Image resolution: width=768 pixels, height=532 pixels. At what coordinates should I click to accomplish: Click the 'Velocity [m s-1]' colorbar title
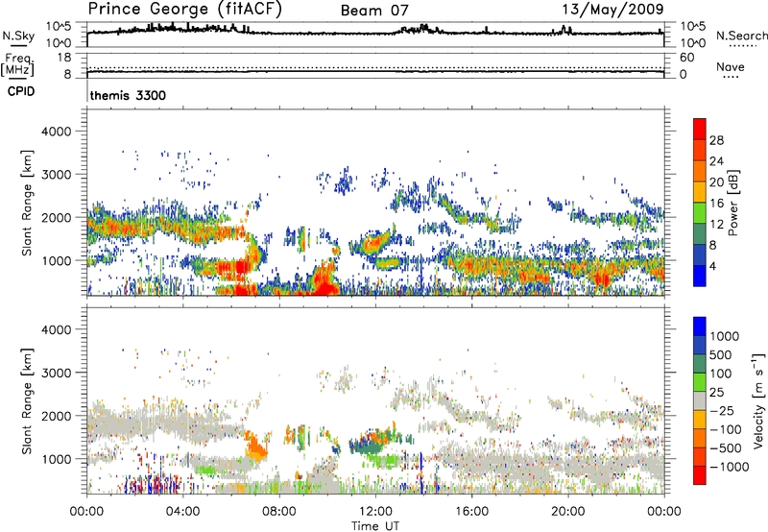coord(758,400)
